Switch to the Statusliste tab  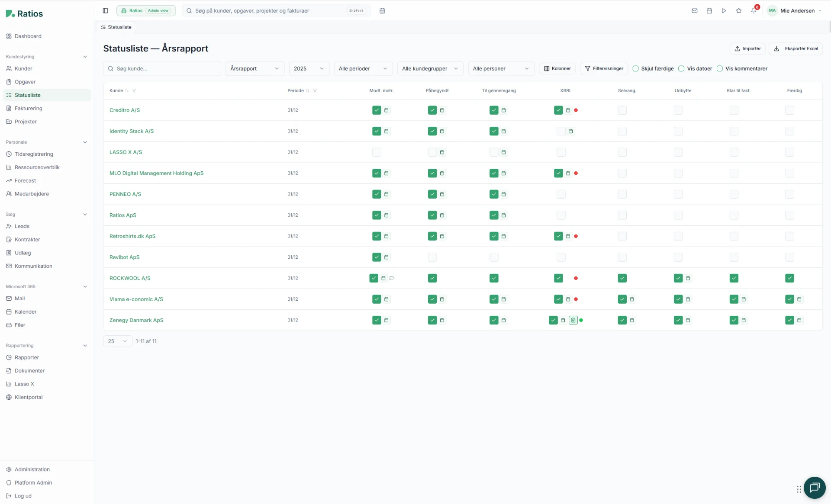(x=116, y=27)
